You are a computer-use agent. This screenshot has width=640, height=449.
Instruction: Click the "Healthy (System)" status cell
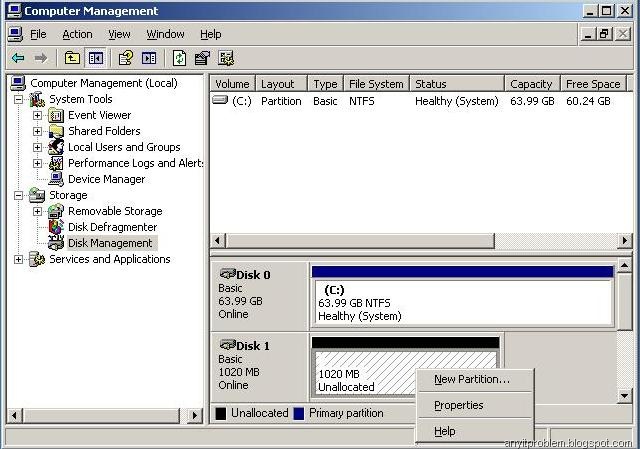[457, 101]
